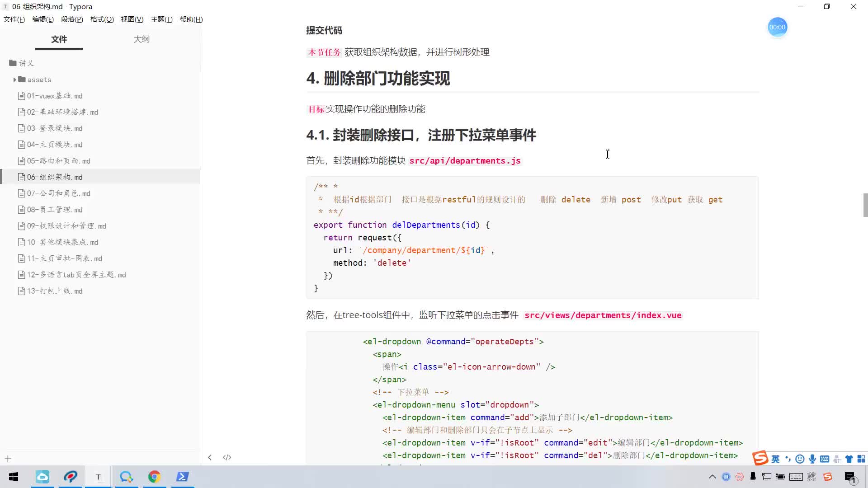Click the Sogou S tray icon

pyautogui.click(x=828, y=477)
